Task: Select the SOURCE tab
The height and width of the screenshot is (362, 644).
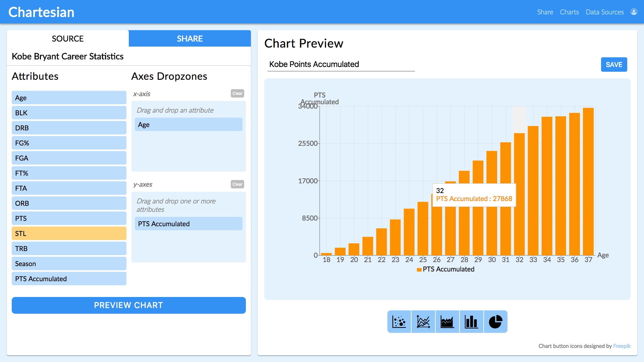Action: [x=67, y=39]
